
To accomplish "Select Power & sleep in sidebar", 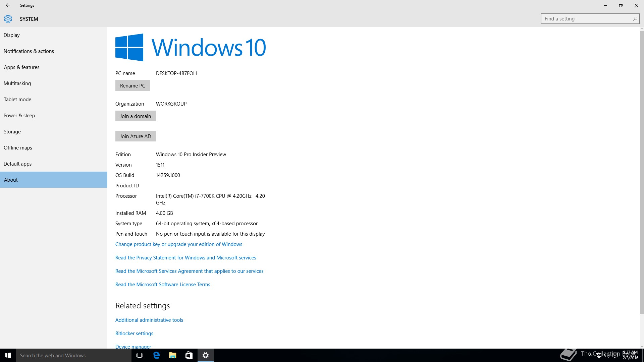I will pos(54,116).
